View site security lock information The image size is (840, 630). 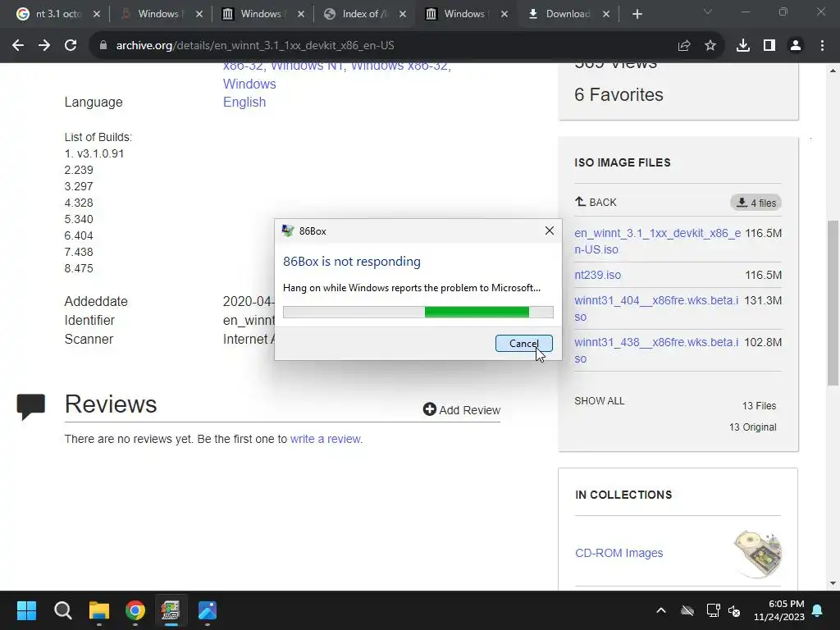103,46
